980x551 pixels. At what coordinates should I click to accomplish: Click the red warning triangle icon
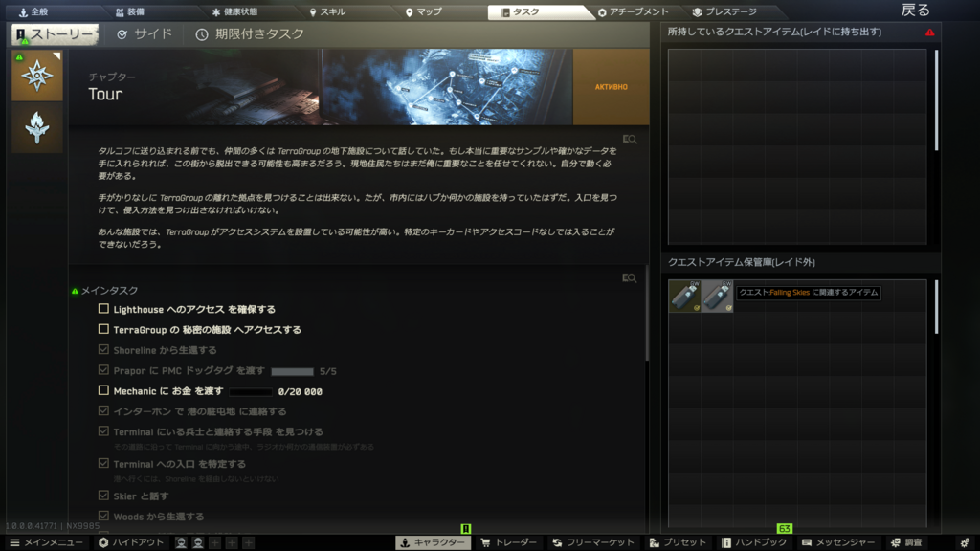929,33
